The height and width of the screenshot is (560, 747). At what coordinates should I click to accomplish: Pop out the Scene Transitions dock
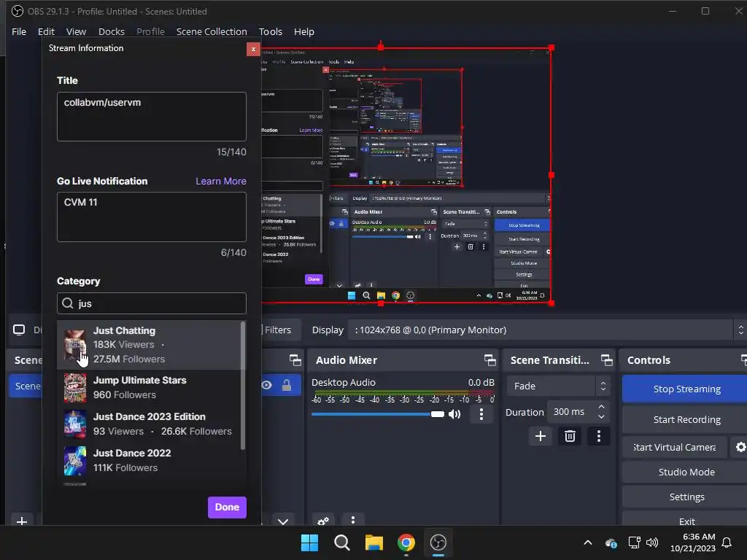click(606, 360)
